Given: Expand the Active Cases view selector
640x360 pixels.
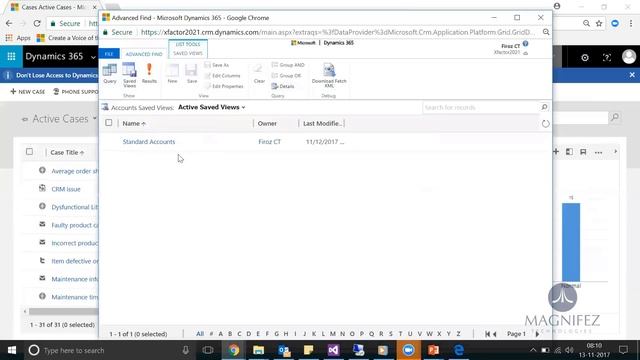Looking at the screenshot, I should (x=94, y=119).
